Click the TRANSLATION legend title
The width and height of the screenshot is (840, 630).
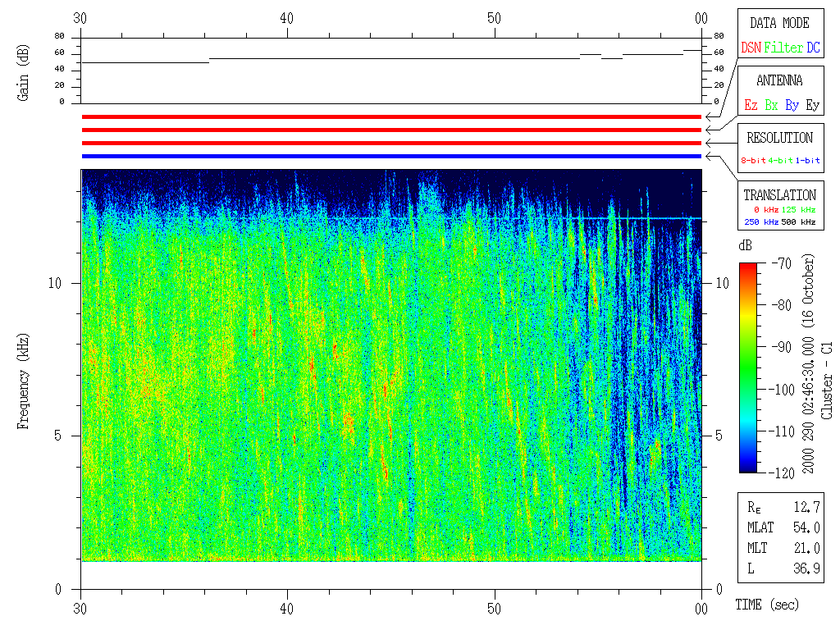click(779, 195)
